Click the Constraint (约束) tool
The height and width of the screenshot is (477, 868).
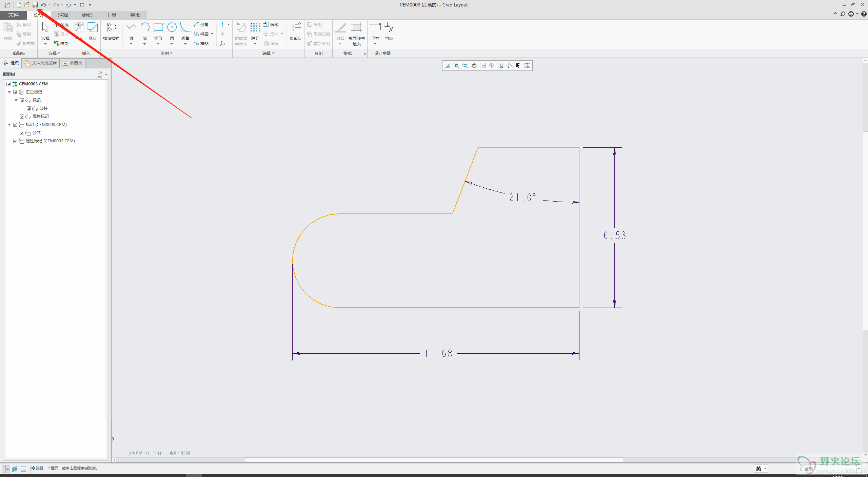[x=389, y=32]
